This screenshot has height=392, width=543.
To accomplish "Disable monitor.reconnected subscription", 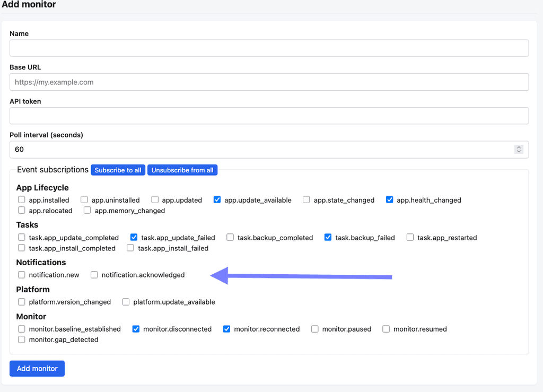I will (226, 329).
